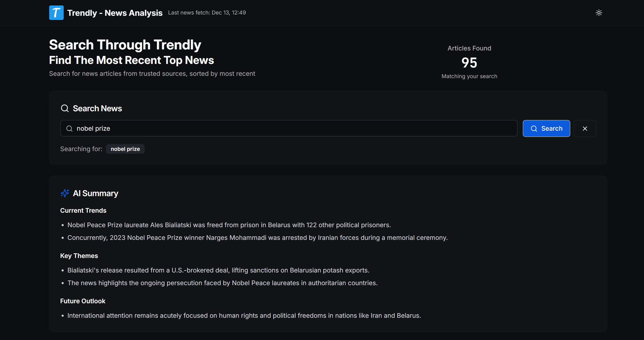This screenshot has height=340, width=644.
Task: Clear search with the X button
Action: click(x=585, y=128)
